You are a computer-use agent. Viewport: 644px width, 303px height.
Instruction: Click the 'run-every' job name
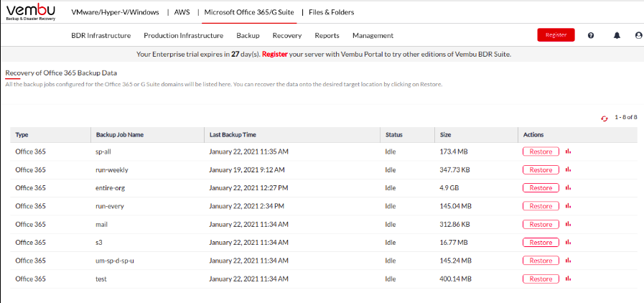(109, 205)
